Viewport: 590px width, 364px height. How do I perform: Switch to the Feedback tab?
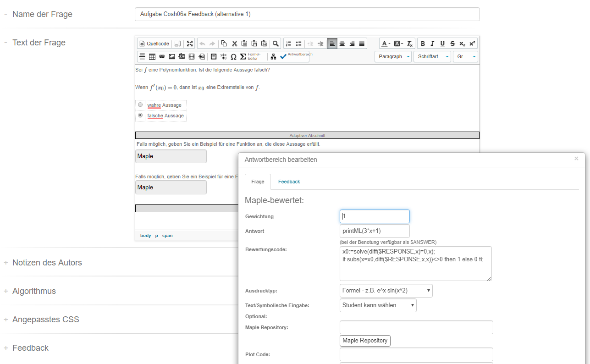click(289, 182)
